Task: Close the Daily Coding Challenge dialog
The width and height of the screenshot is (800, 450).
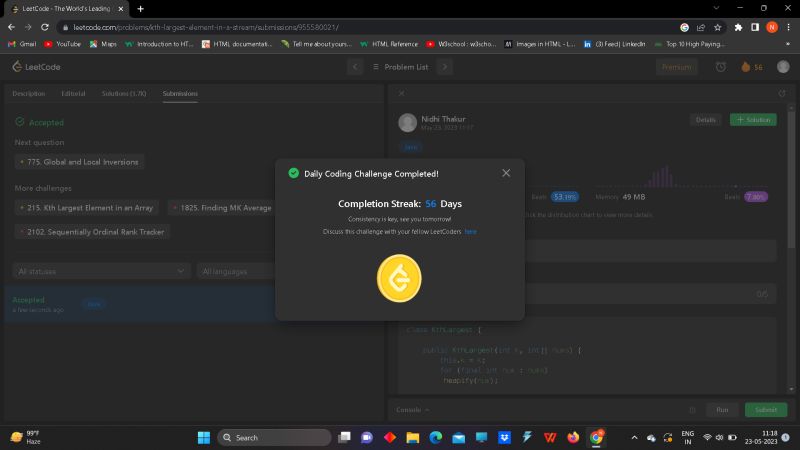Action: point(506,173)
